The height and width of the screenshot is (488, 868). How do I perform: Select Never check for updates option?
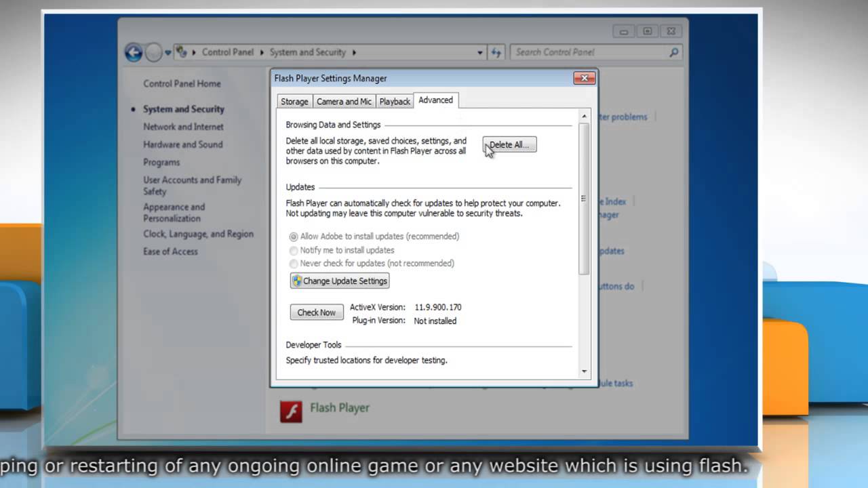coord(372,263)
